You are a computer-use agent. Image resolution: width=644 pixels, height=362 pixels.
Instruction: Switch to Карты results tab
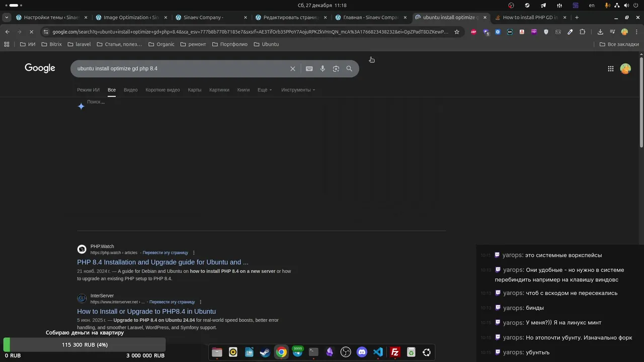[195, 90]
